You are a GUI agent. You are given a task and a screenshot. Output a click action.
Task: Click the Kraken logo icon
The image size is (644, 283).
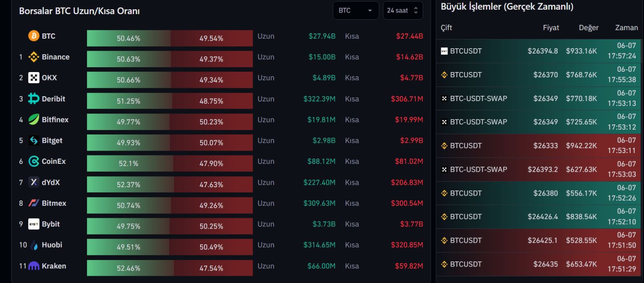(34, 266)
